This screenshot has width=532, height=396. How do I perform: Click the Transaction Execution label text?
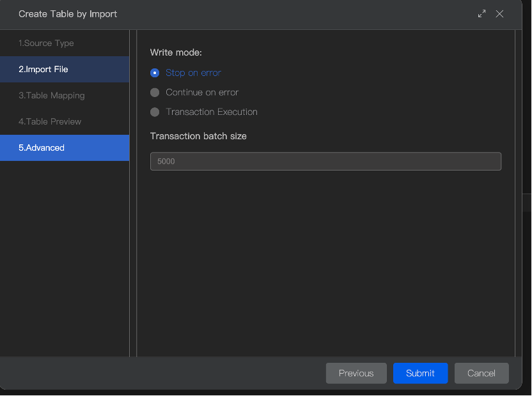pos(212,112)
